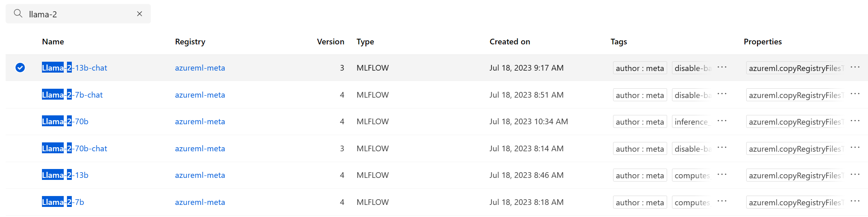
Task: Show more properties for Llama-2-13b
Action: tap(855, 175)
